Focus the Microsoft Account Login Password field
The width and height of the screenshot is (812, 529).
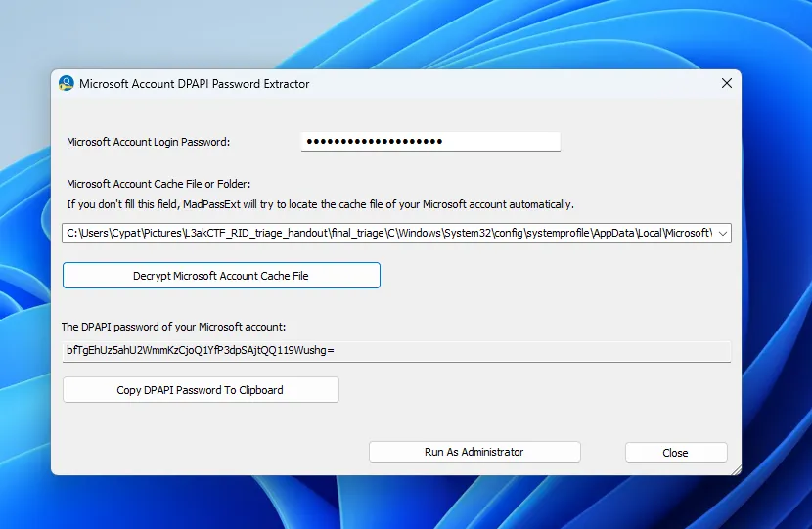tap(430, 142)
